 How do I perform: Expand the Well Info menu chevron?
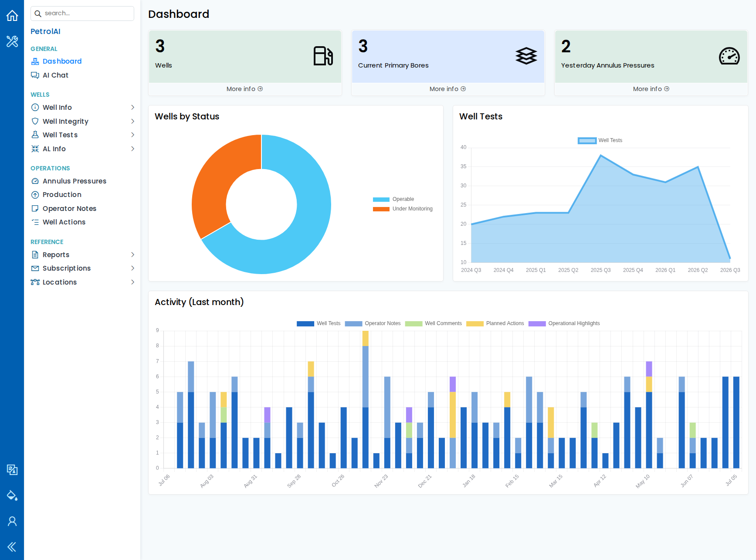point(132,107)
